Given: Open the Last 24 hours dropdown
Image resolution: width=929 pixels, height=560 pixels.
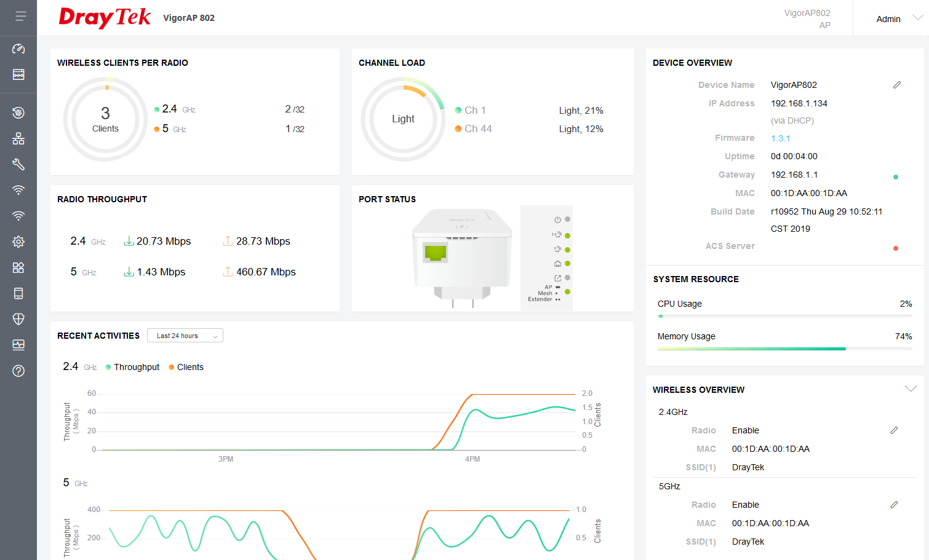Looking at the screenshot, I should (185, 336).
